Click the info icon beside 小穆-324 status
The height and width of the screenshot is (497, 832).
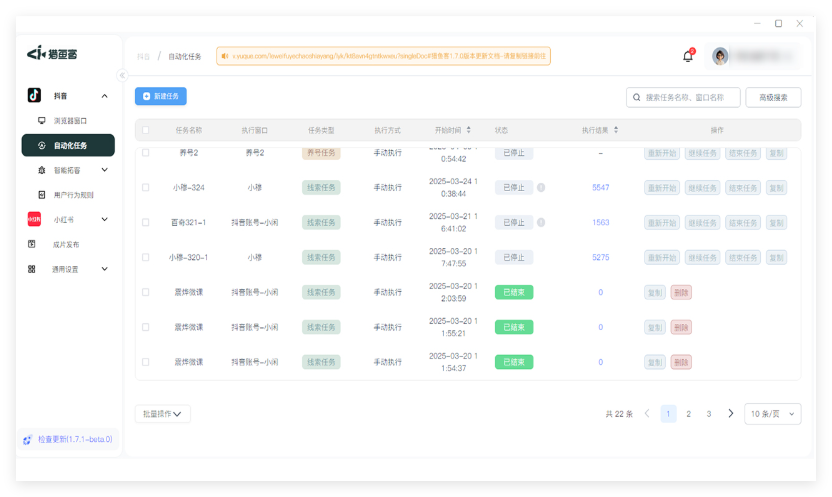coord(541,187)
